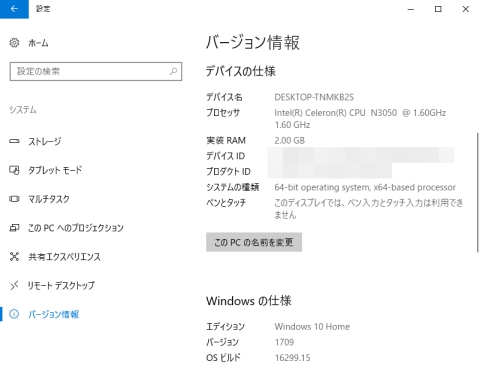Click the search magnifier icon
The width and height of the screenshot is (479, 367).
tap(173, 71)
